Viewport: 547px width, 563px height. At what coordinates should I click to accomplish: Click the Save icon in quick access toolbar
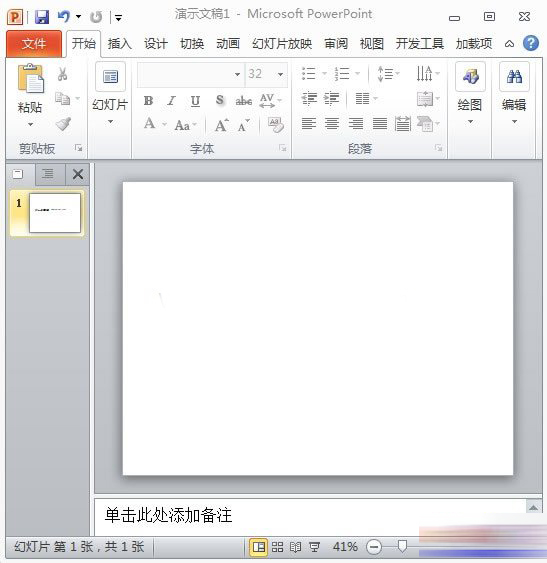click(42, 17)
